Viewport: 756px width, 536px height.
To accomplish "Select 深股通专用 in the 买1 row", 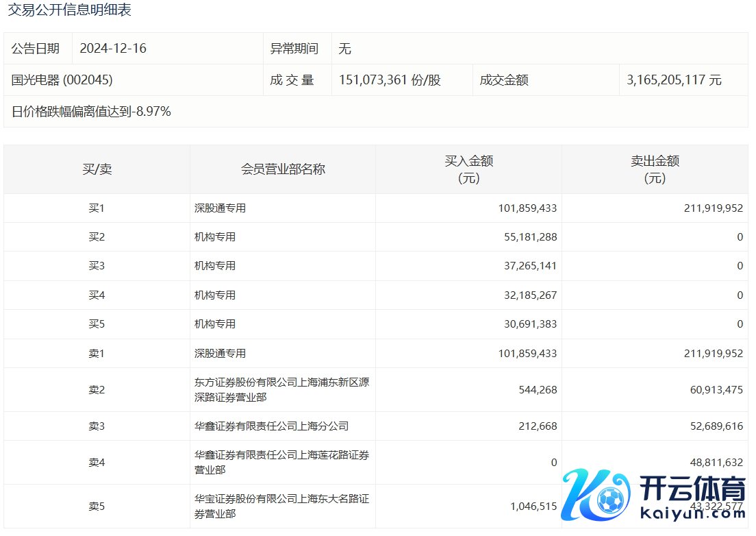I will 220,208.
